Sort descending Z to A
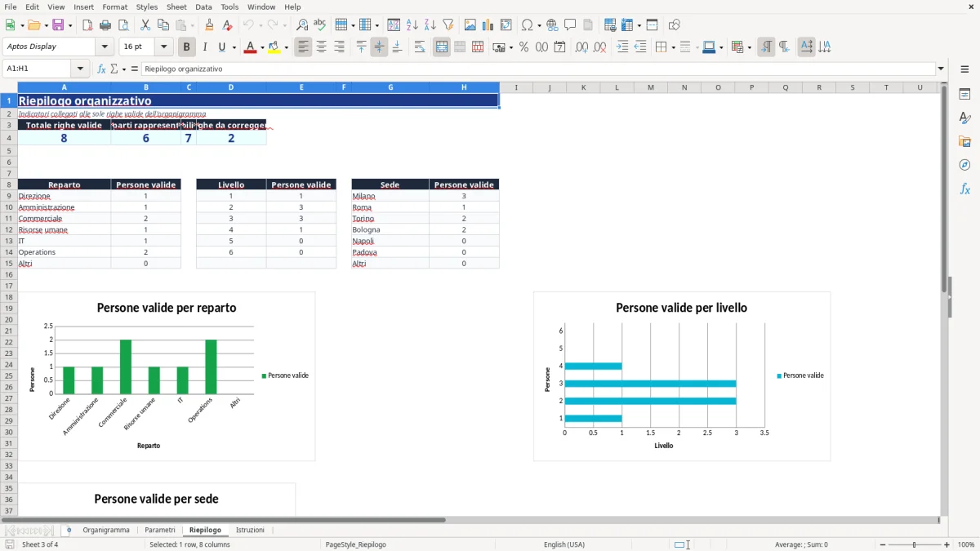This screenshot has width=980, height=551. click(430, 25)
